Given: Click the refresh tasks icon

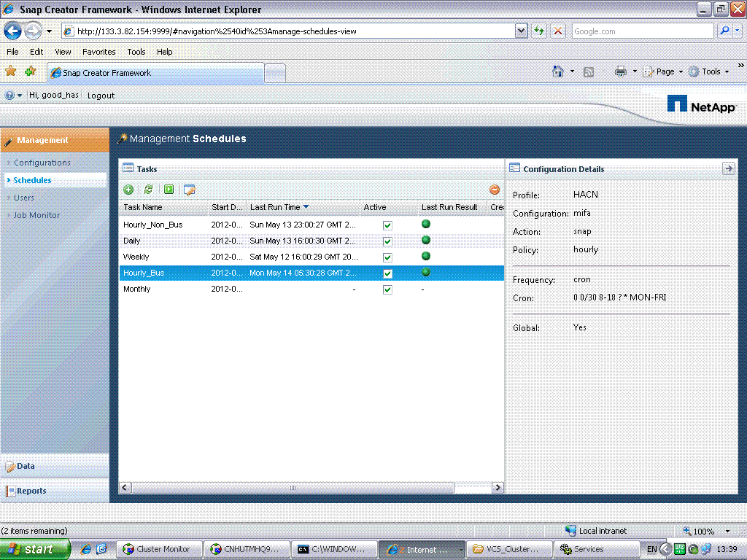Looking at the screenshot, I should (148, 190).
